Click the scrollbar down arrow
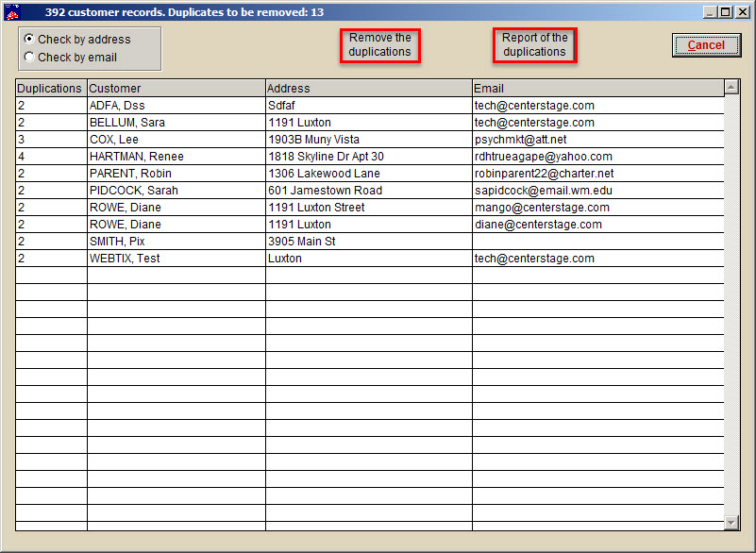Viewport: 756px width, 553px height. [x=731, y=521]
